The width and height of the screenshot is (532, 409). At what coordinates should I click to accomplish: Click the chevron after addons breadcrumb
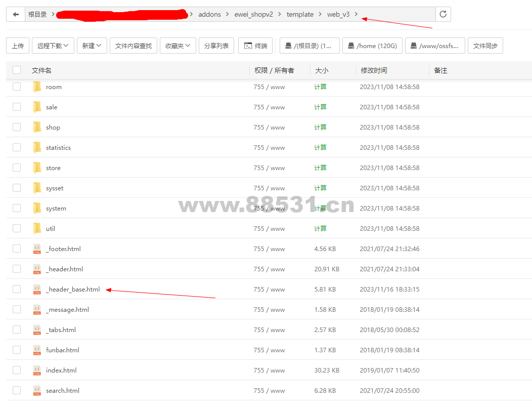(228, 14)
